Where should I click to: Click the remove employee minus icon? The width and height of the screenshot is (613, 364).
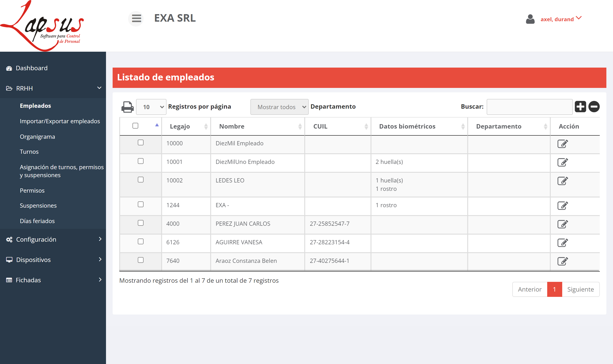594,107
